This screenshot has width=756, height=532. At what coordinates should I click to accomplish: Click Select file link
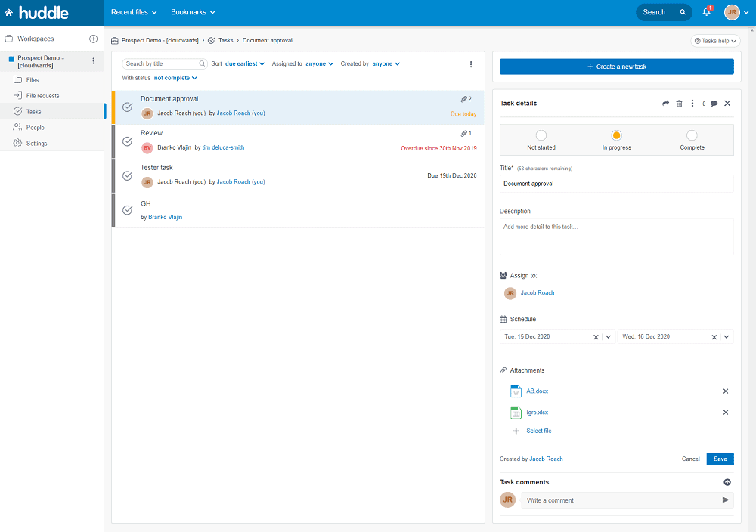[x=538, y=431]
